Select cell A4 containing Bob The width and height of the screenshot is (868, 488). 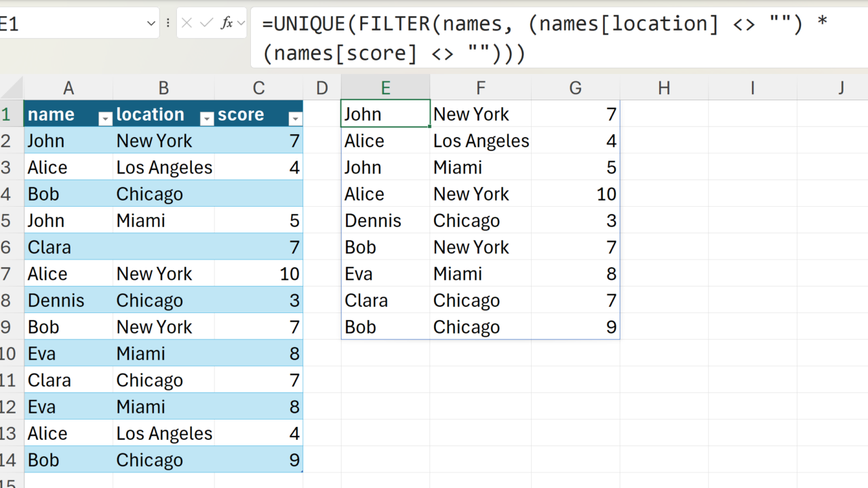pos(68,194)
